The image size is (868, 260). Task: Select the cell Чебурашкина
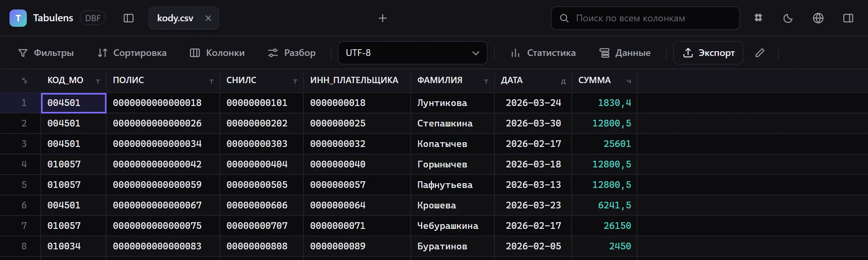[453, 226]
